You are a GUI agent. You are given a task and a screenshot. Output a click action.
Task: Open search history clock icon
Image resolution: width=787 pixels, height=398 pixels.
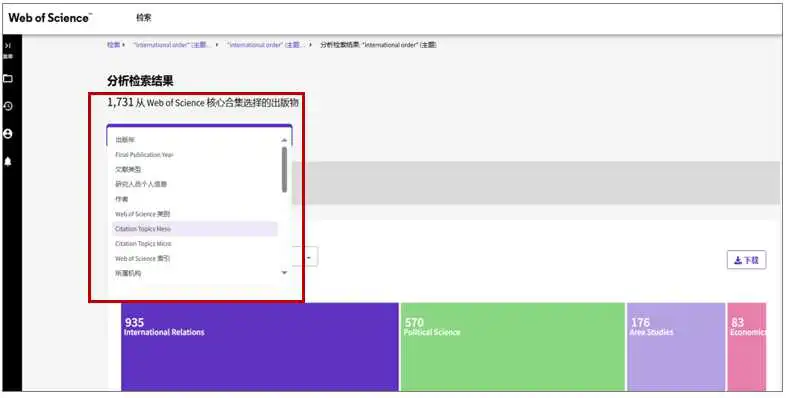tap(8, 106)
